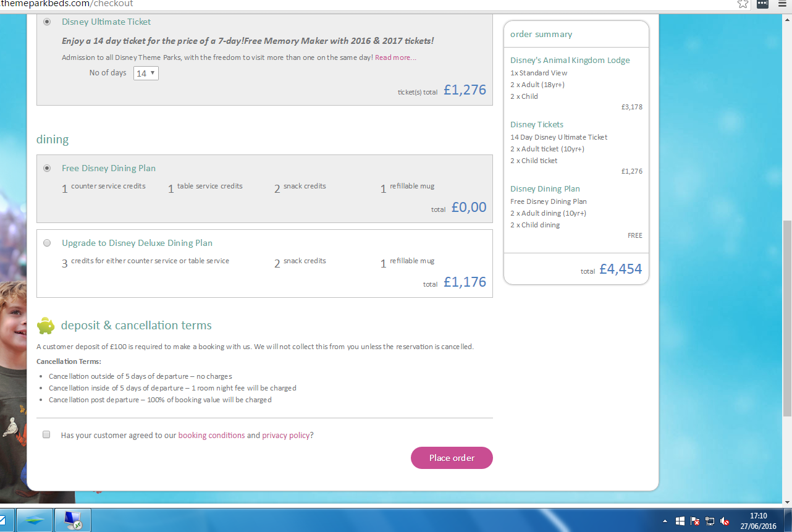Screen dimensions: 792x532
Task: Select the Disney Ultimate Ticket radio button
Action: point(47,22)
